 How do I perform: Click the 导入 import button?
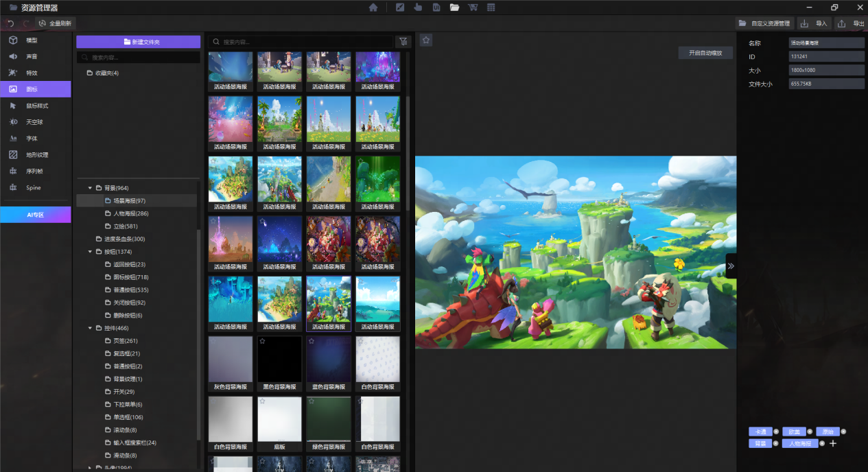pos(814,23)
